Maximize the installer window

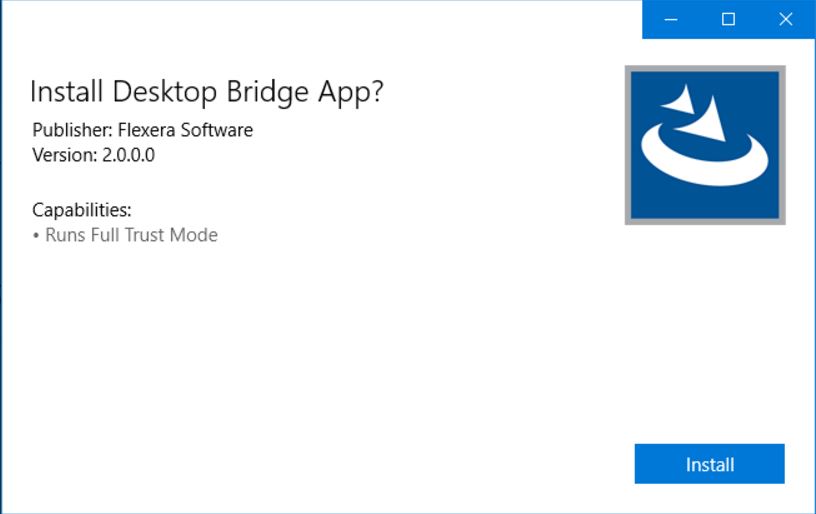click(728, 19)
